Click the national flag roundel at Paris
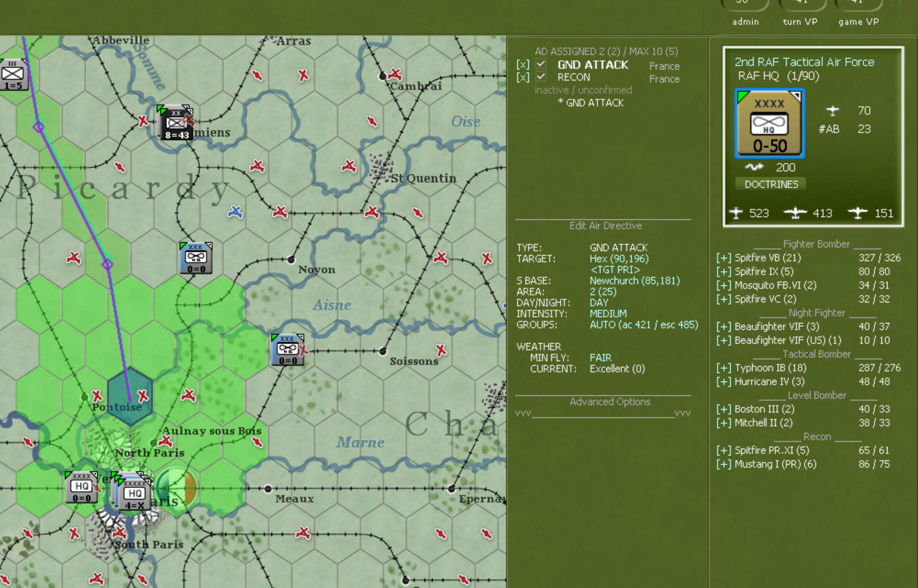Viewport: 918px width, 588px height. [177, 488]
